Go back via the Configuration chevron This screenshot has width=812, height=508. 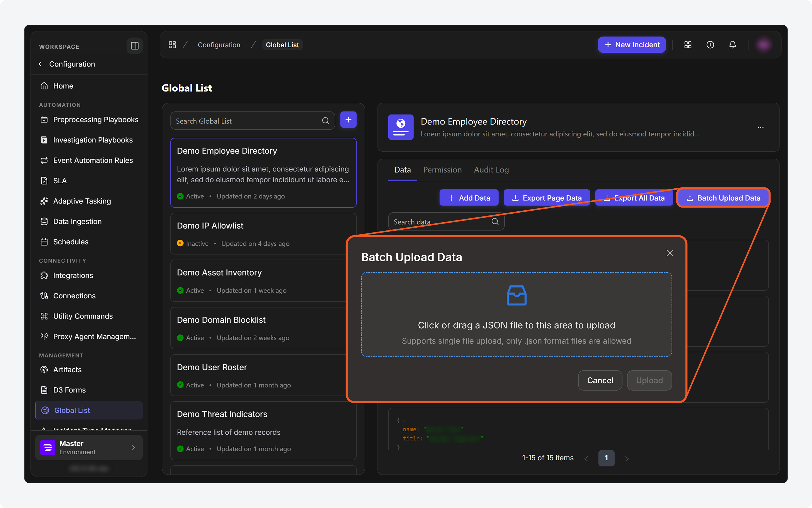(x=41, y=64)
